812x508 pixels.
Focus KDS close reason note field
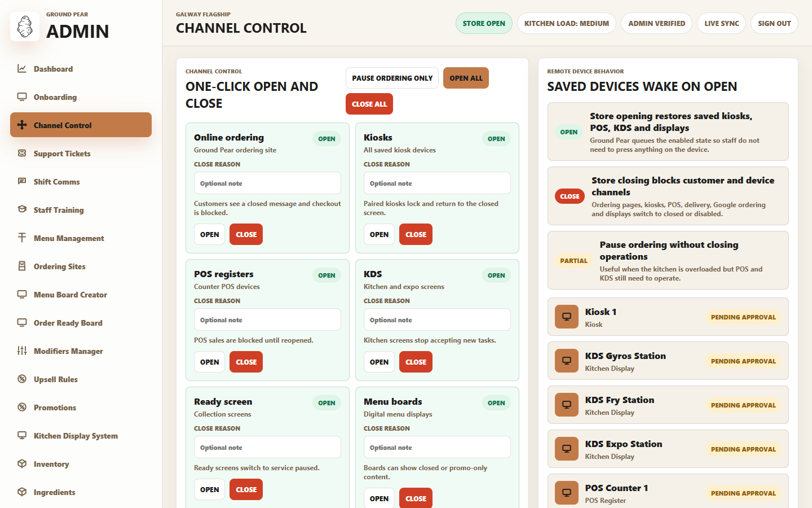tap(437, 319)
